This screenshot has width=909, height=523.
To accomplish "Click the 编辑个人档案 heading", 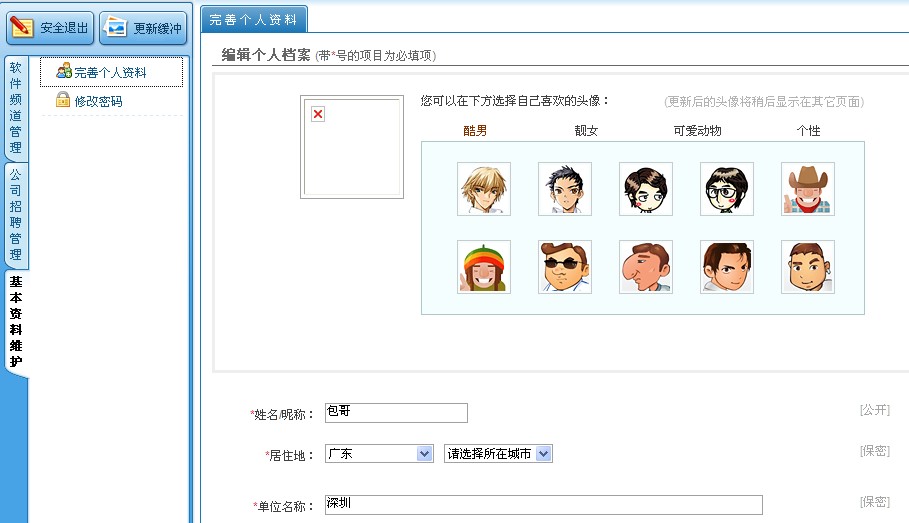I will tap(266, 55).
